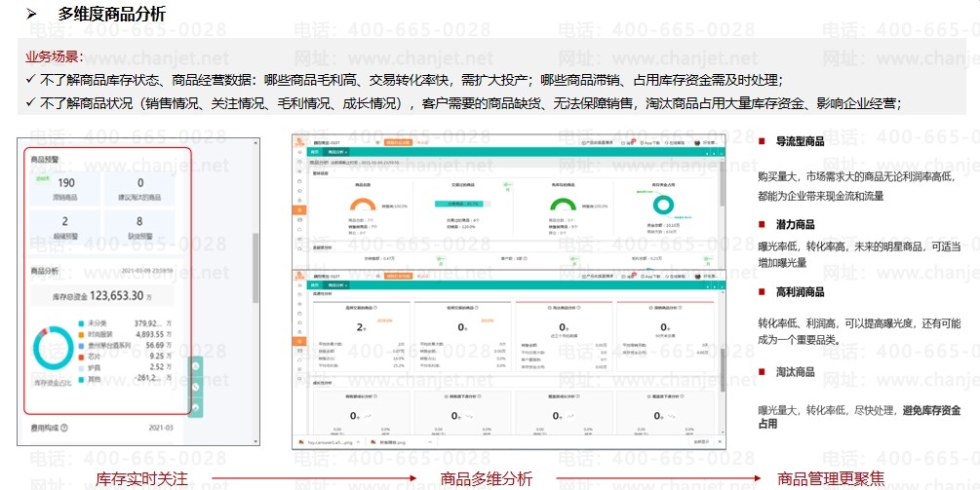
Task: Click the help icon beside 滞销商品分析
Action: coord(679,307)
